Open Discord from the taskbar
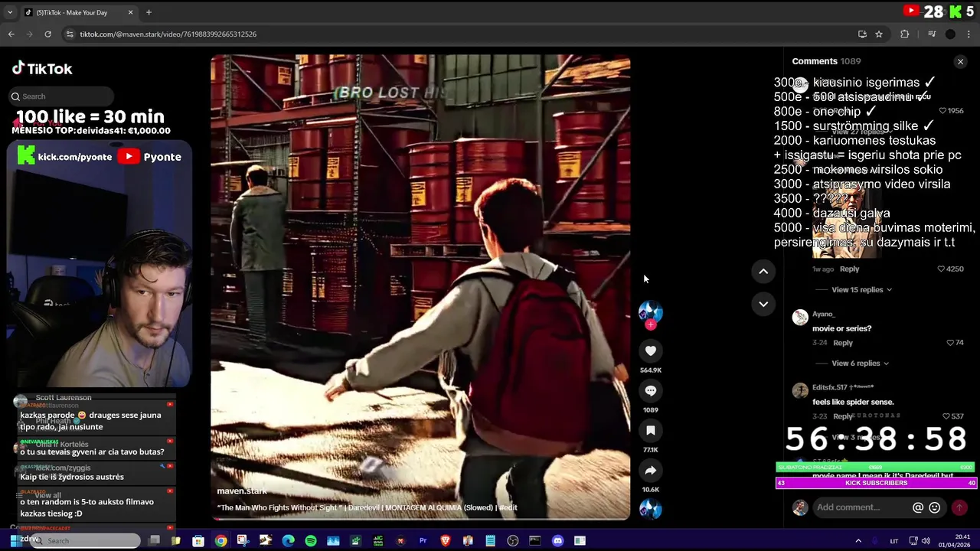This screenshot has width=980, height=551. (557, 541)
